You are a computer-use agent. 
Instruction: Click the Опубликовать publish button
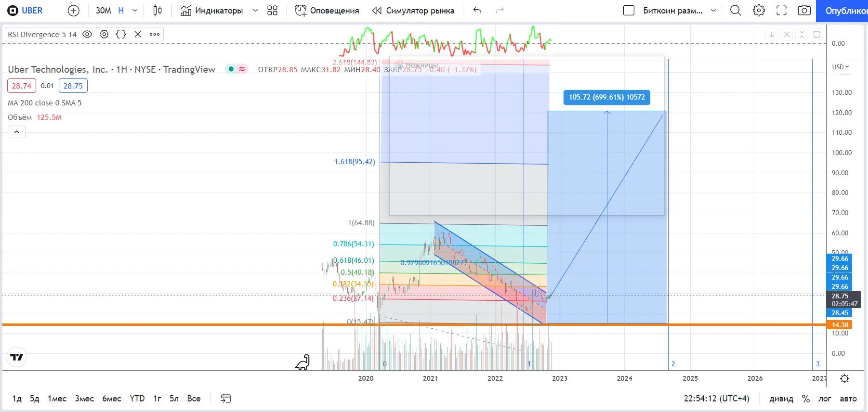(842, 11)
